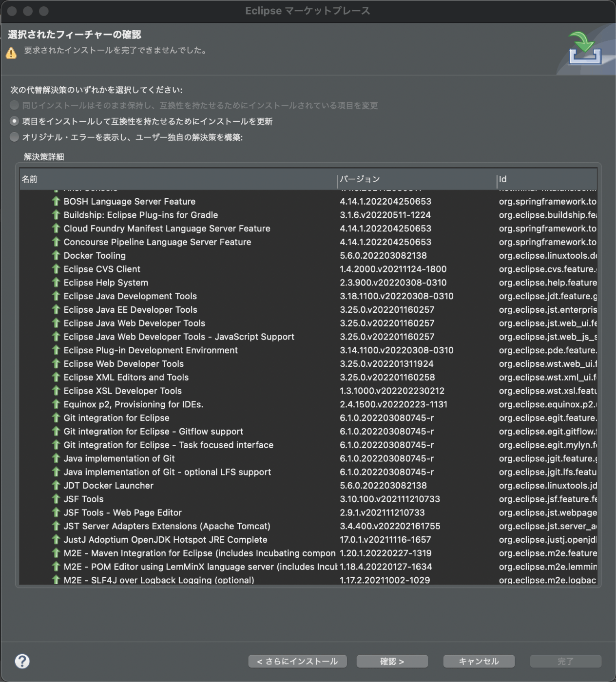Click update arrow icon for JDT Docker Launcher
This screenshot has height=682, width=616.
coord(56,486)
